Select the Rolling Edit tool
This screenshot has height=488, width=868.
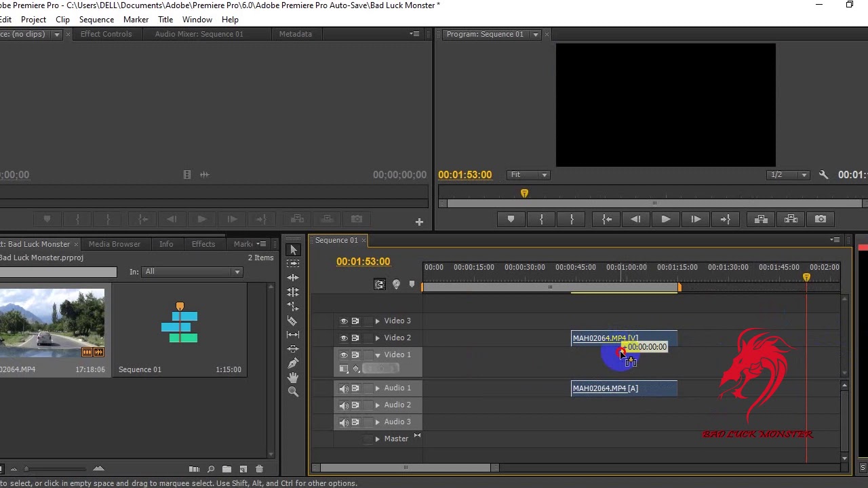pos(293,292)
